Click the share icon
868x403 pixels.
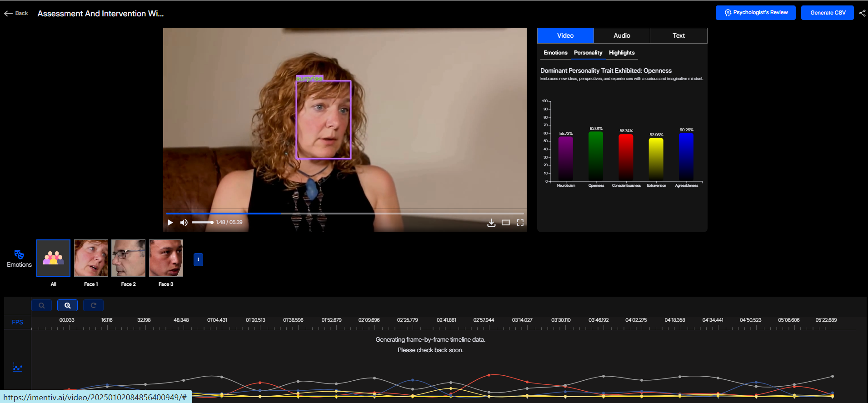(862, 13)
